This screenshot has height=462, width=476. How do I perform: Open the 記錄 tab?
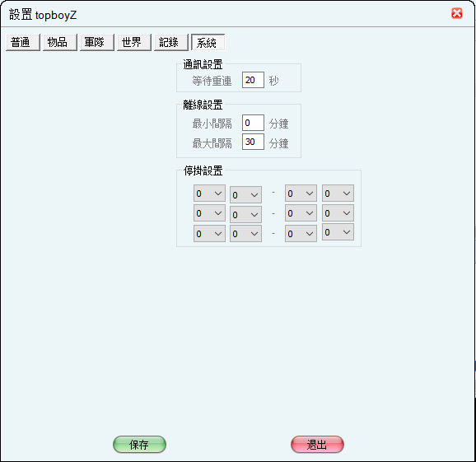tap(171, 42)
